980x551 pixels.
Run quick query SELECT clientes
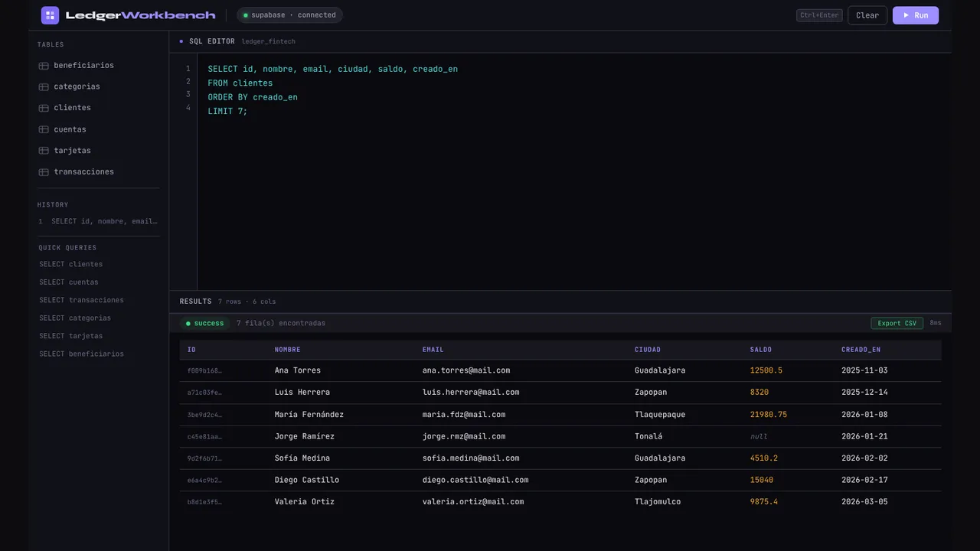pyautogui.click(x=70, y=264)
